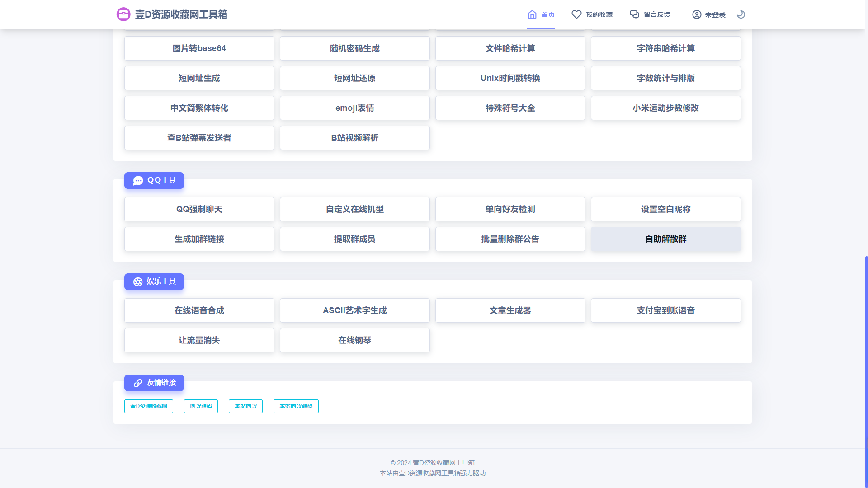This screenshot has height=488, width=868.
Task: Click the chat bubbles feedback icon
Action: coord(635,14)
